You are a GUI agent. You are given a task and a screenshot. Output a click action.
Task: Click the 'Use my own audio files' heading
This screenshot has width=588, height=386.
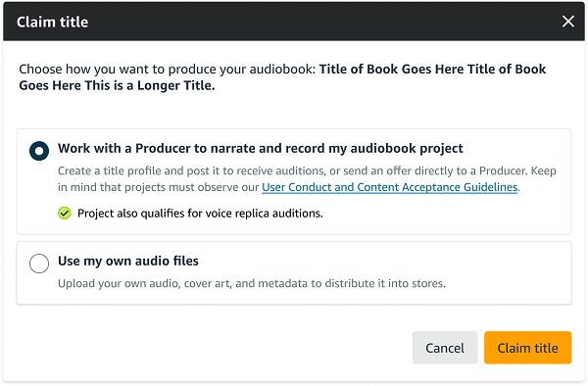coord(128,261)
